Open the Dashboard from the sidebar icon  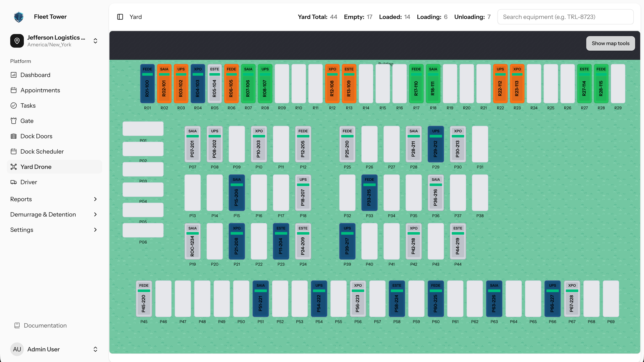click(x=14, y=75)
